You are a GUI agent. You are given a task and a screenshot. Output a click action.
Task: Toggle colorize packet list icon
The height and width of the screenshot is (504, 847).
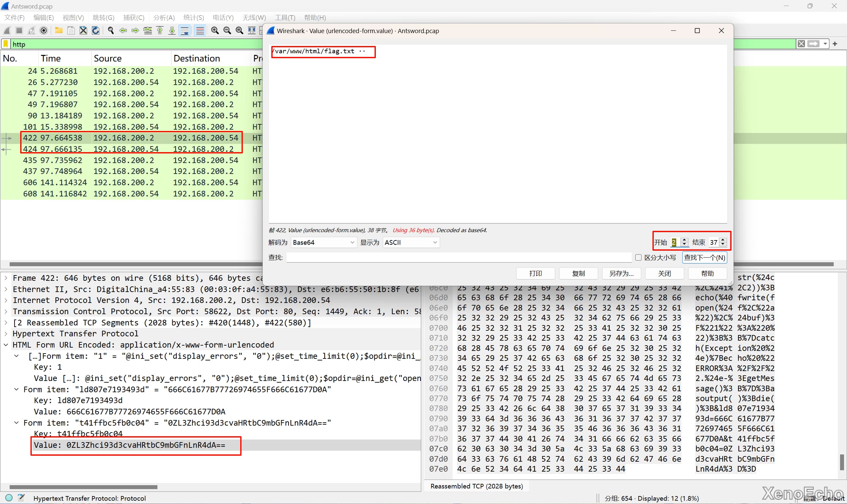tap(200, 31)
